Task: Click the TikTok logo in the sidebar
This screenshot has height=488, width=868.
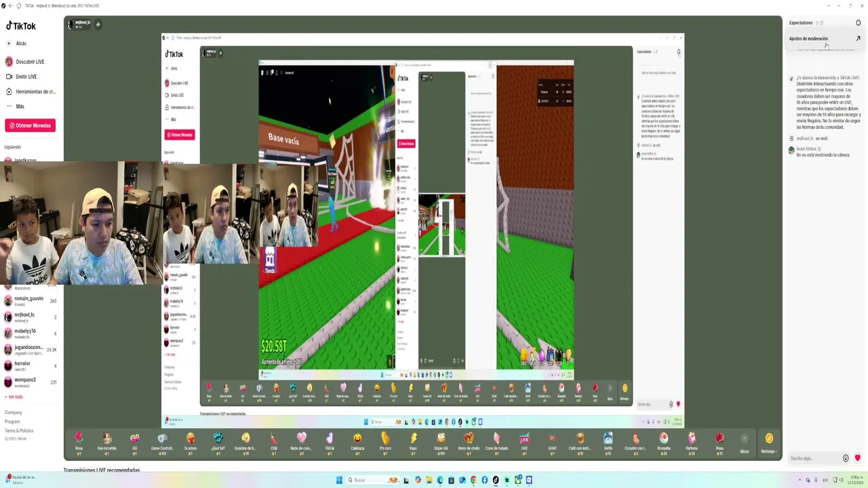Action: [x=21, y=26]
